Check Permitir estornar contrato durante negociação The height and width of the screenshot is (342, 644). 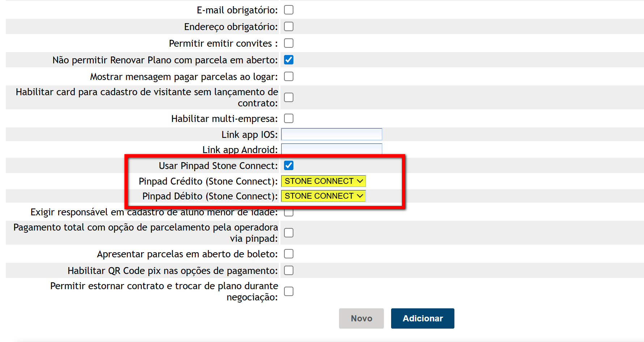pos(288,291)
